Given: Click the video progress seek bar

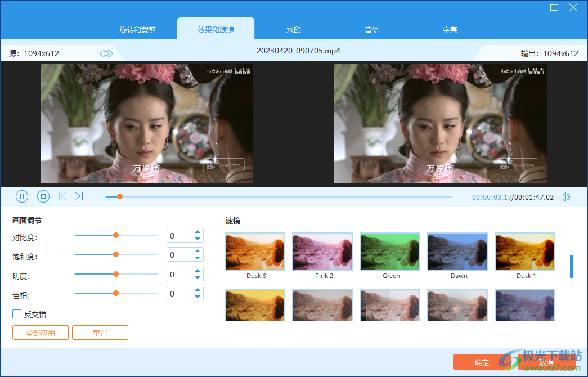Looking at the screenshot, I should click(279, 196).
